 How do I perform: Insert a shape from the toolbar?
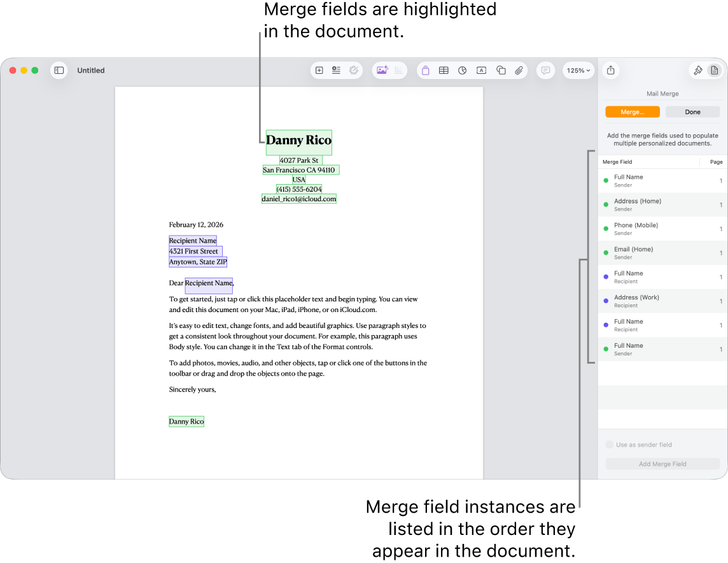tap(501, 71)
